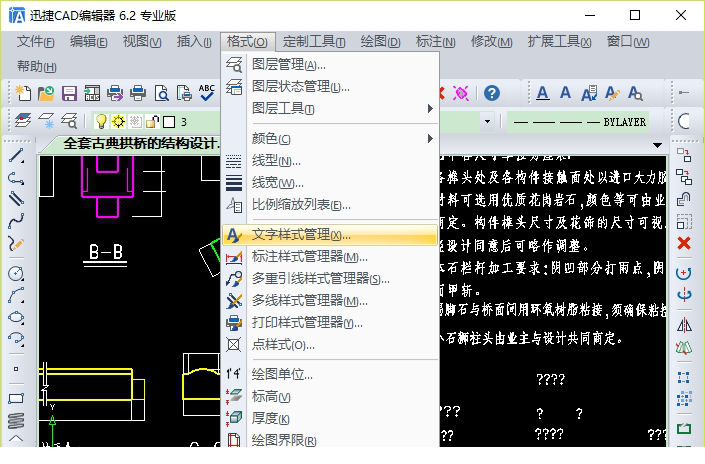Open the 窗口(W) menu

coord(628,42)
